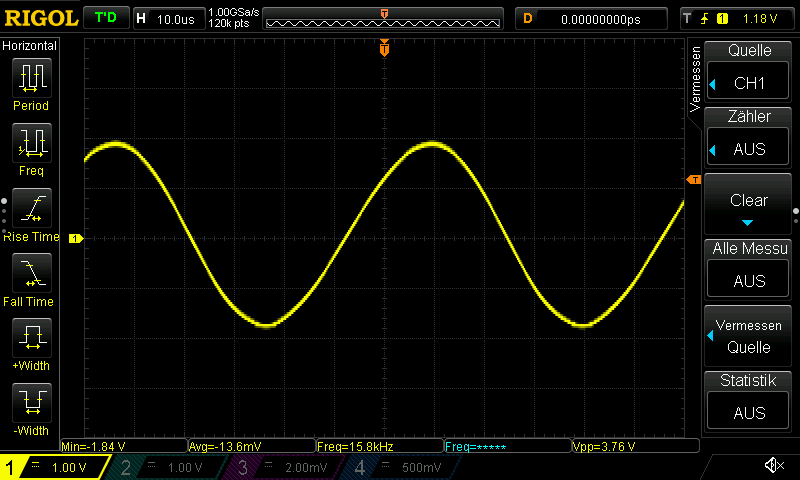This screenshot has width=800, height=480.
Task: Click the trigger level 1.18 V indicator
Action: pyautogui.click(x=734, y=18)
